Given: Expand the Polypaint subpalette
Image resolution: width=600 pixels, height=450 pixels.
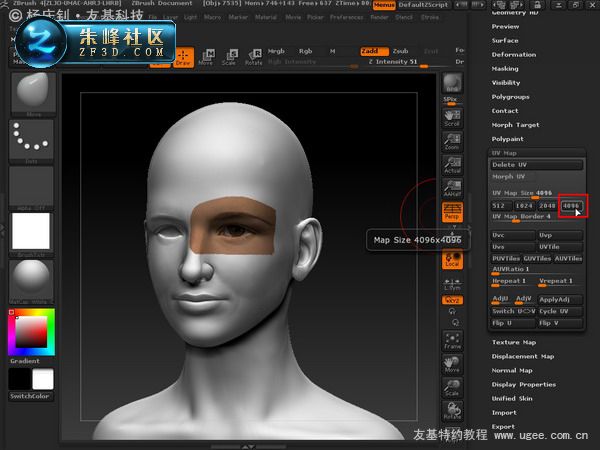Looking at the screenshot, I should (507, 139).
